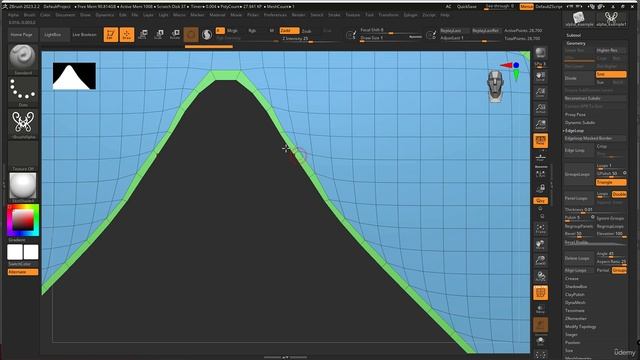640x360 pixels.
Task: Toggle the PolyF polyframe button
Action: 540,293
